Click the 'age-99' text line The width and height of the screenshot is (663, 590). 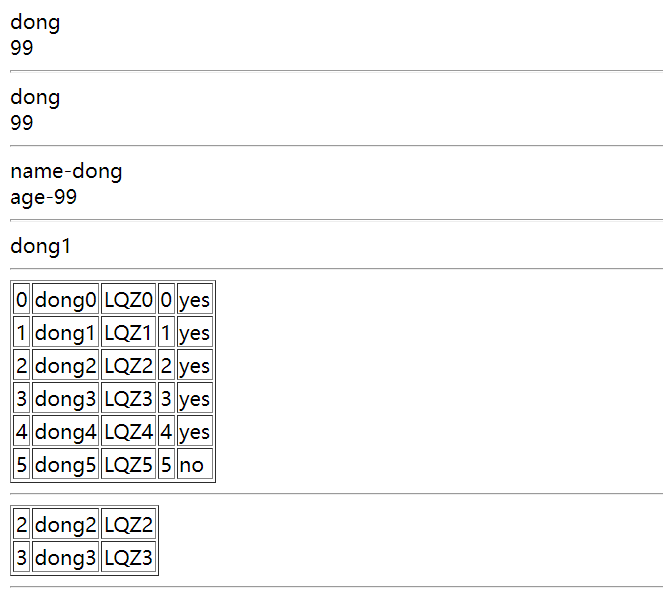[44, 197]
